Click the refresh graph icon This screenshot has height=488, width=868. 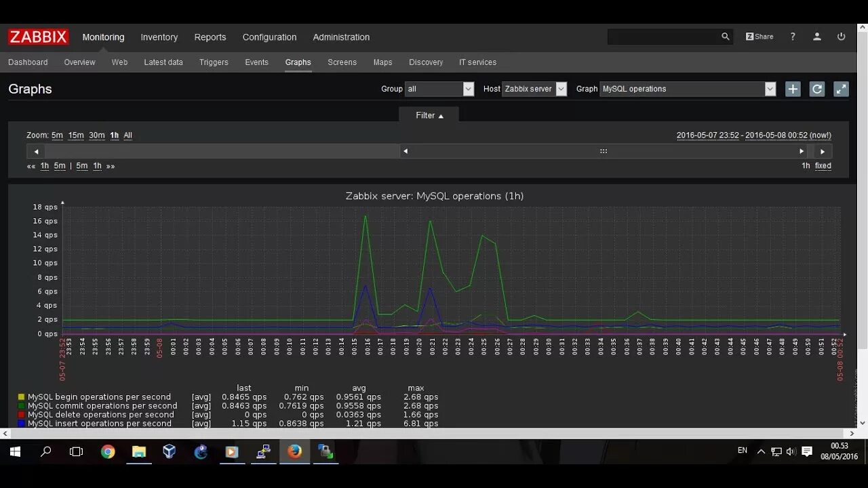(x=817, y=89)
